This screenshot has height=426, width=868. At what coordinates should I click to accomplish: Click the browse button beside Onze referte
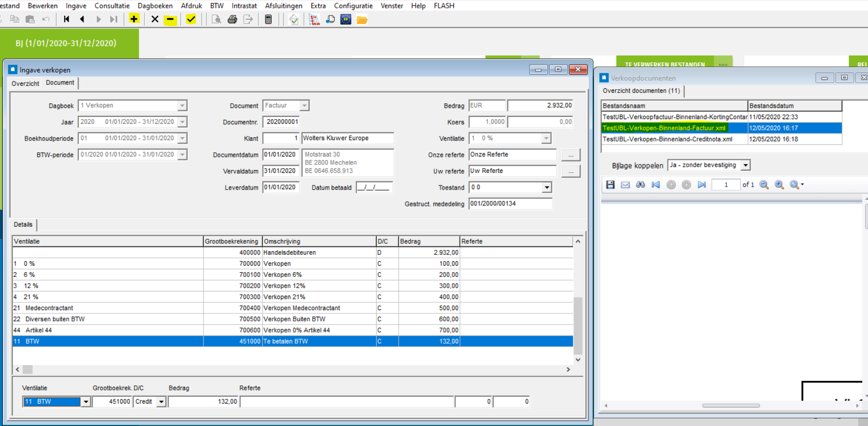click(x=571, y=155)
